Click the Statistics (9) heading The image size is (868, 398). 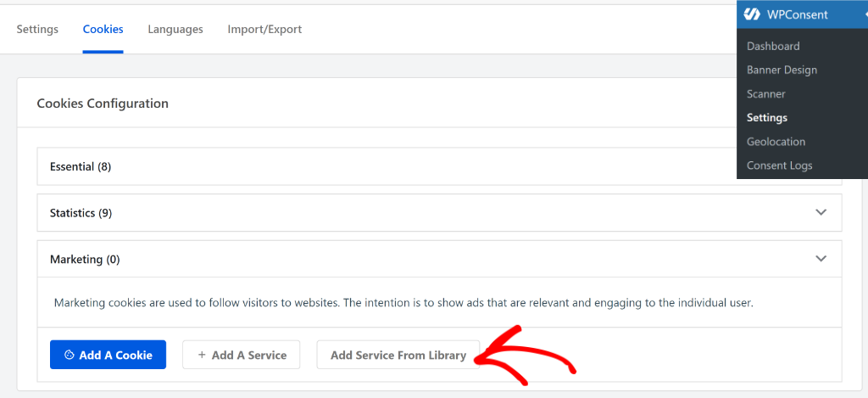(x=81, y=213)
